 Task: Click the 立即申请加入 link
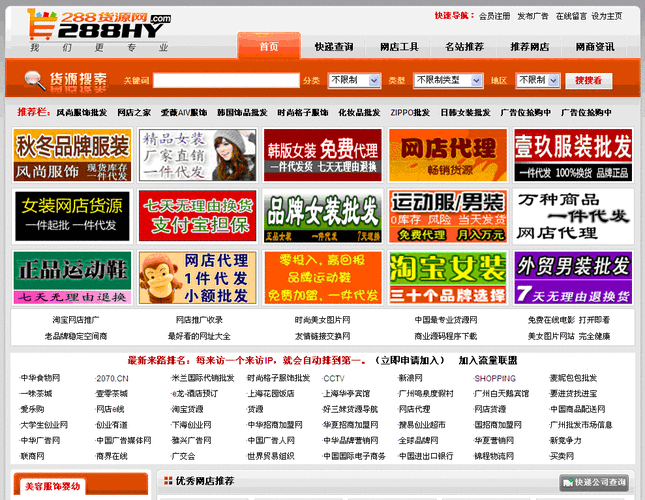[x=409, y=360]
